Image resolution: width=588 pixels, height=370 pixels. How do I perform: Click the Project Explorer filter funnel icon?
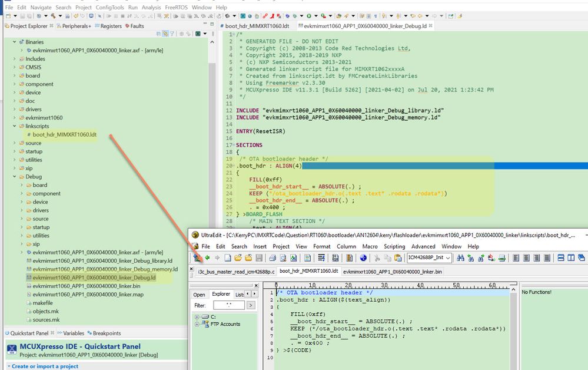172,34
